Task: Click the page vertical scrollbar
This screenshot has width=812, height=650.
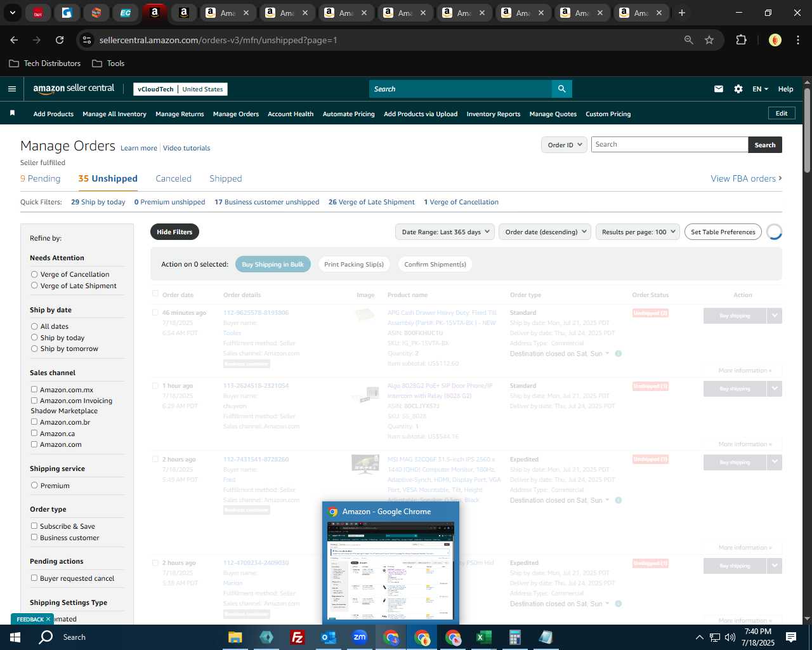Action: tap(807, 130)
